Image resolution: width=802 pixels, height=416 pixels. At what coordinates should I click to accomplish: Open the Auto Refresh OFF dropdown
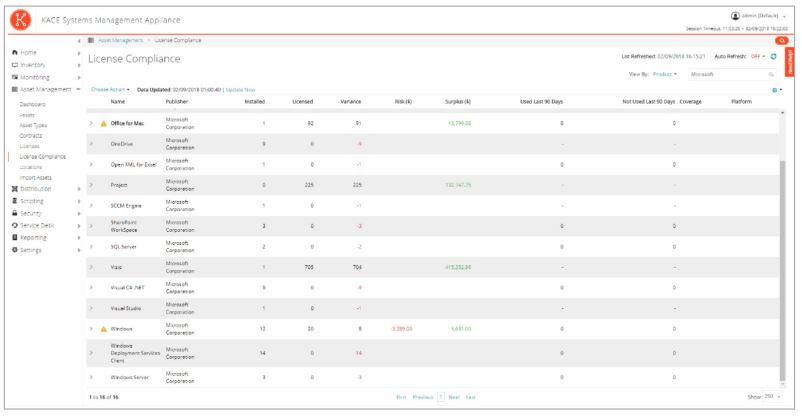coord(758,57)
